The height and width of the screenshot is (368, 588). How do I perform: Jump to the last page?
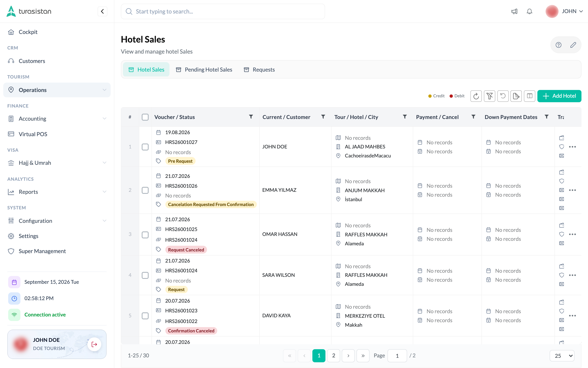[363, 356]
